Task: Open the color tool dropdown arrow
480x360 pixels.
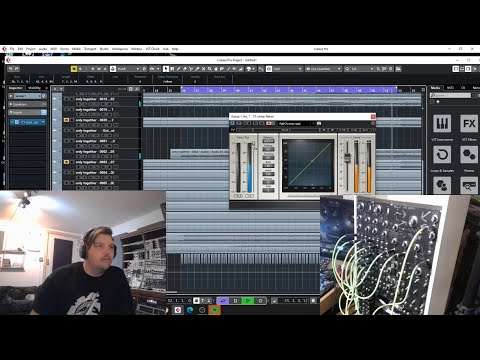Action: point(253,69)
